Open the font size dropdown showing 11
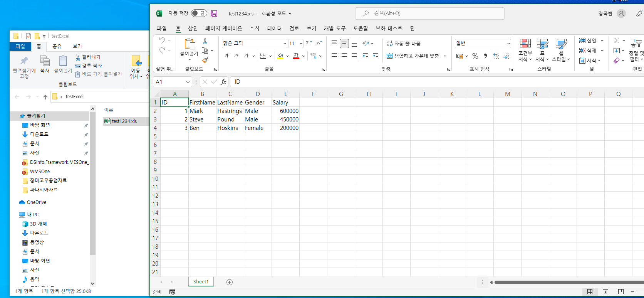Viewport: 644px width, 298px height. coord(301,44)
